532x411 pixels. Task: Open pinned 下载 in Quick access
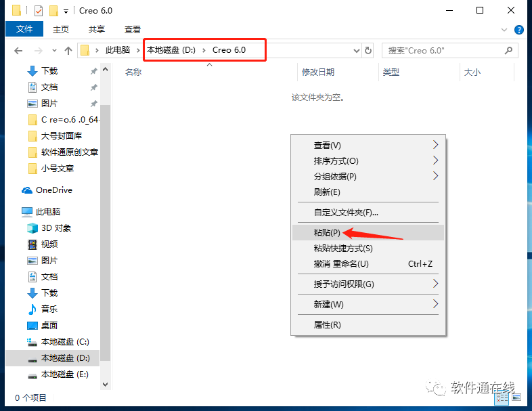click(x=49, y=71)
